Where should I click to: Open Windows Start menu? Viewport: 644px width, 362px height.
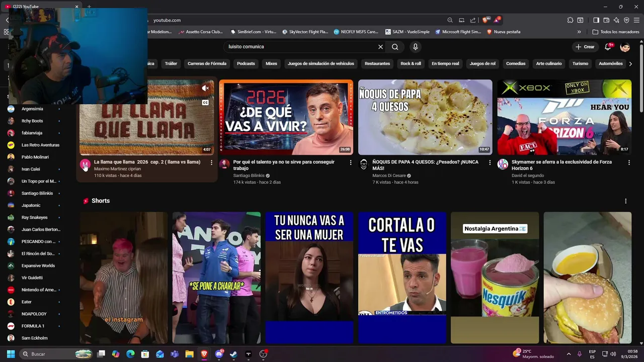11,354
